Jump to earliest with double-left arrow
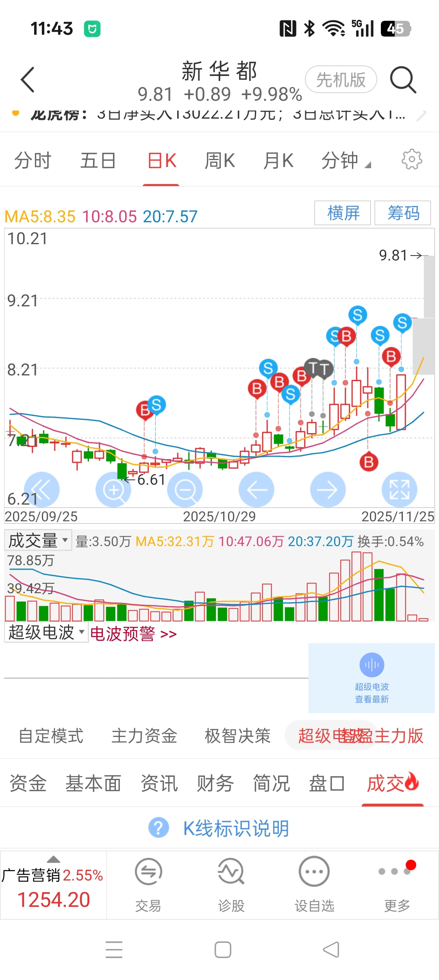439x980 pixels. click(x=42, y=490)
